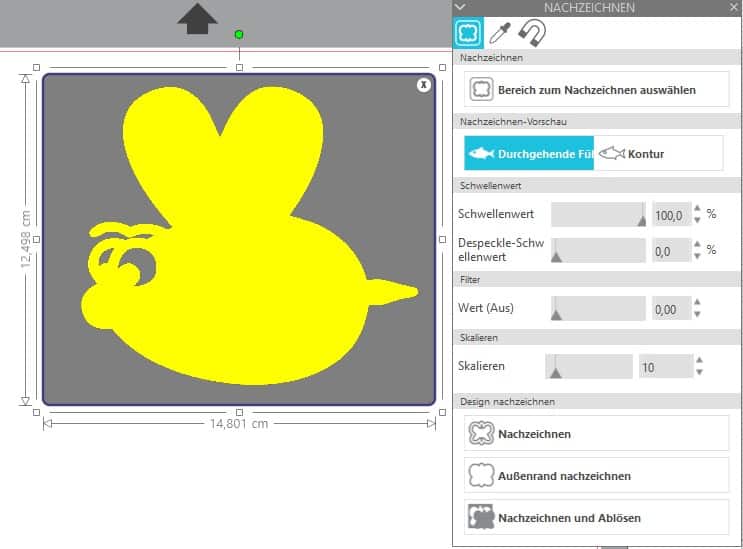
Task: Click the filter value field 0,00
Action: tap(671, 309)
